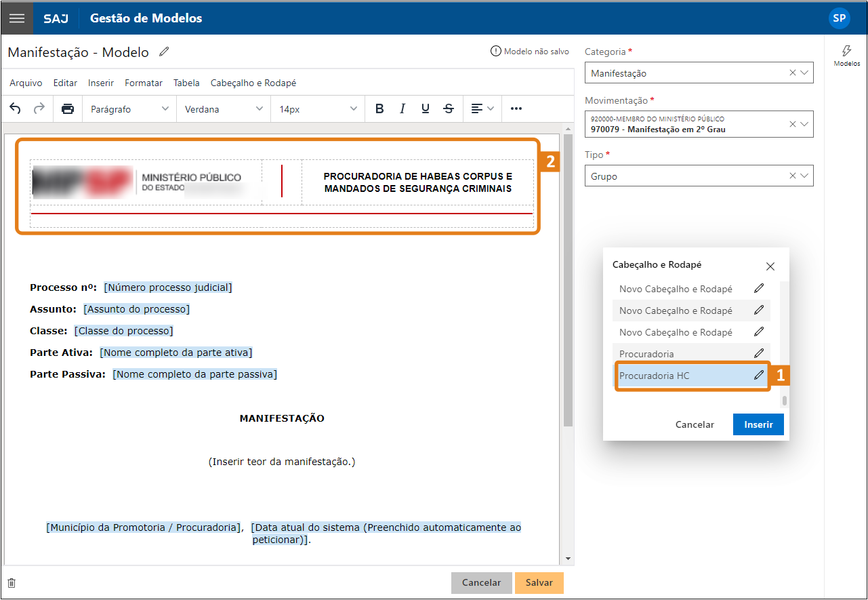Open the Verdana font dropdown

pyautogui.click(x=224, y=108)
